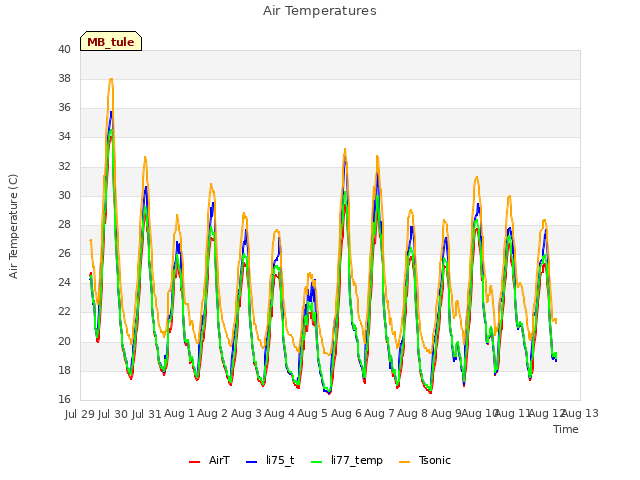Click the Aug 1 x-axis tick label
The image size is (640, 480).
point(180,413)
